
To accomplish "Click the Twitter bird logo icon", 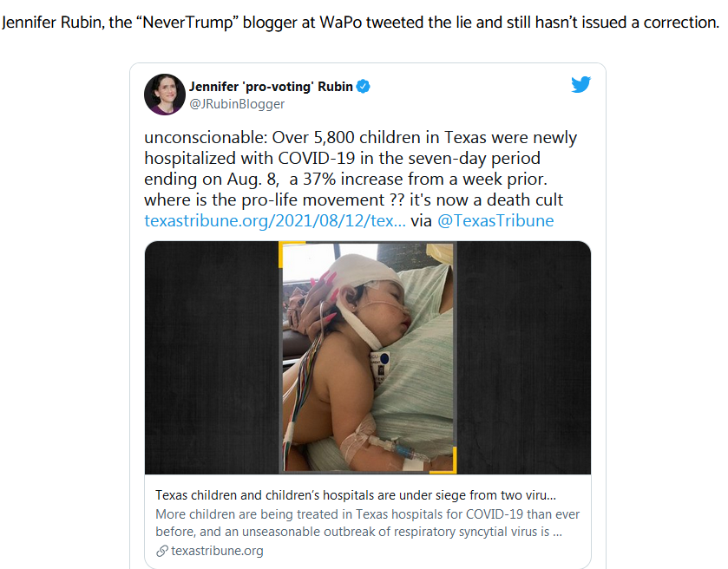I will click(x=580, y=84).
